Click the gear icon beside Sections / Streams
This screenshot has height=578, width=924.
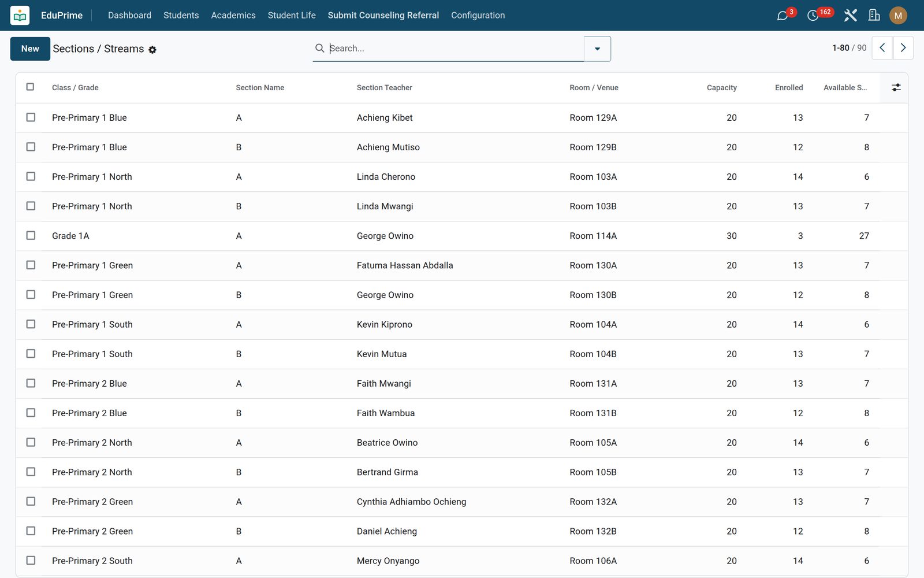point(152,50)
